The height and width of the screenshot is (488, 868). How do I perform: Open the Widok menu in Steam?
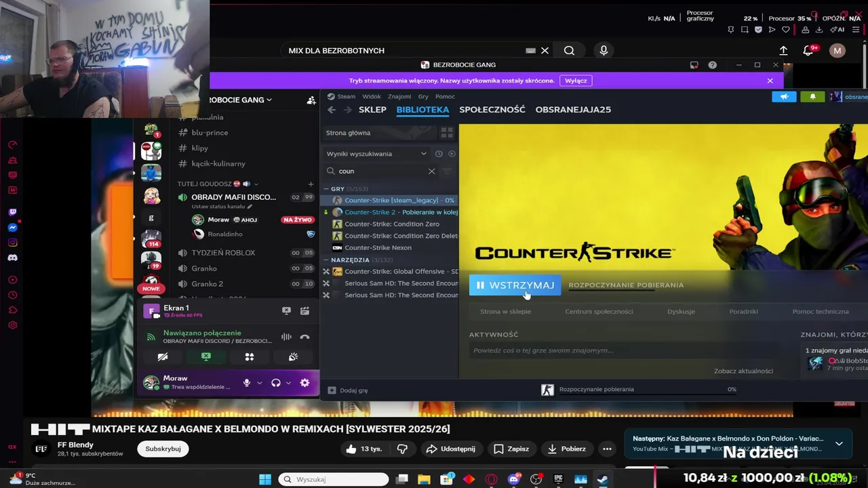372,97
